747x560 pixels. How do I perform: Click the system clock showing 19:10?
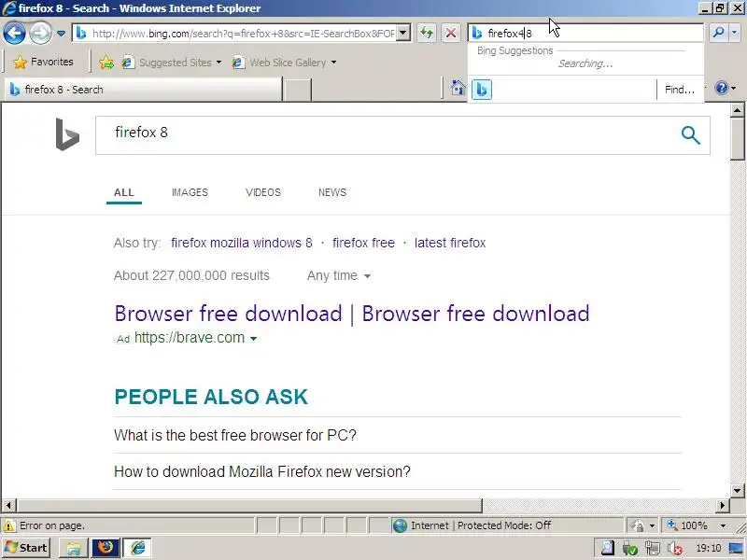click(709, 549)
